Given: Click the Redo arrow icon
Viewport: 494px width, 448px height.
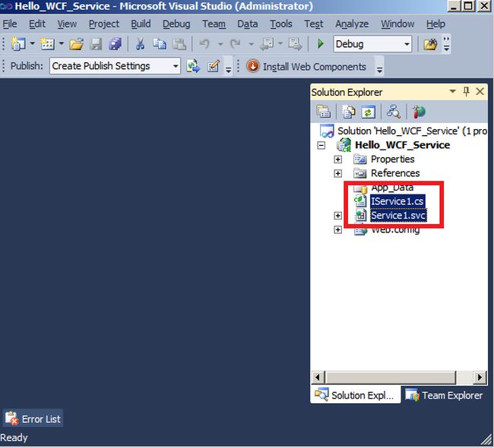Looking at the screenshot, I should [236, 43].
